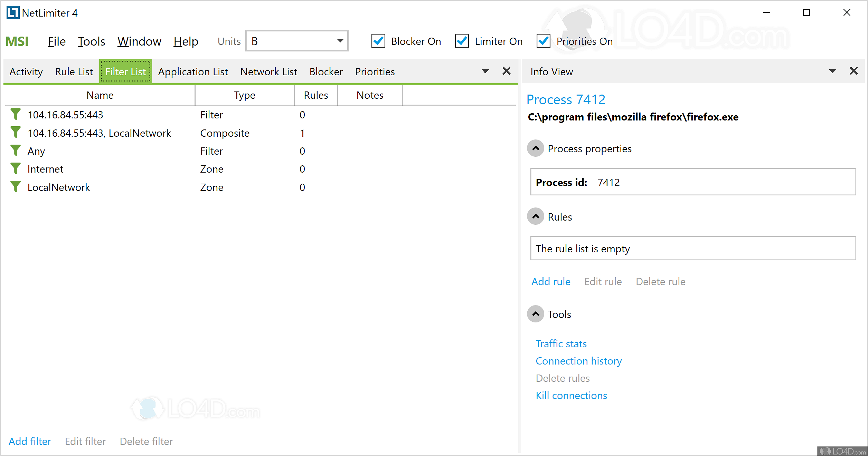Viewport: 868px width, 456px height.
Task: Click the composite filter icon on second row
Action: click(x=16, y=133)
